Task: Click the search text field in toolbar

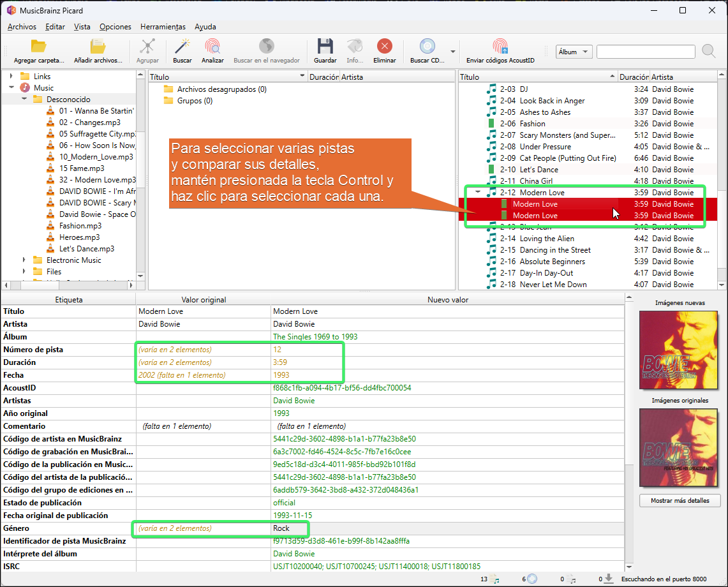Action: pos(646,52)
